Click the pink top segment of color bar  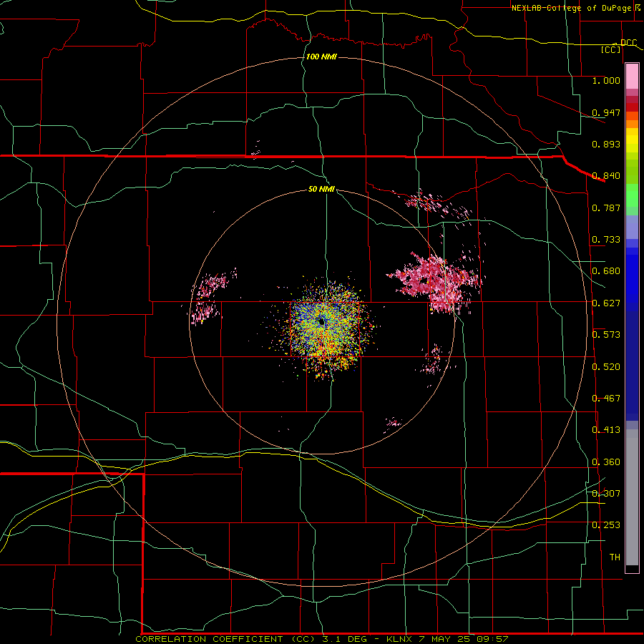coord(632,76)
